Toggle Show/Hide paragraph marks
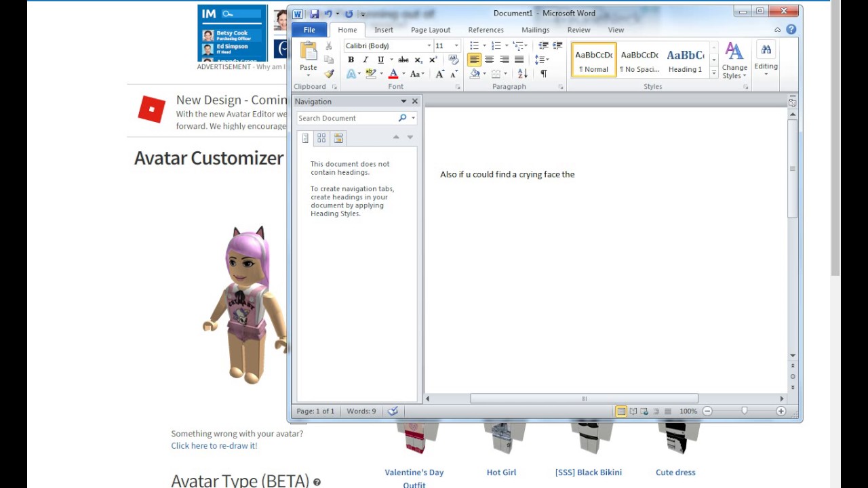This screenshot has width=868, height=488. (x=543, y=74)
